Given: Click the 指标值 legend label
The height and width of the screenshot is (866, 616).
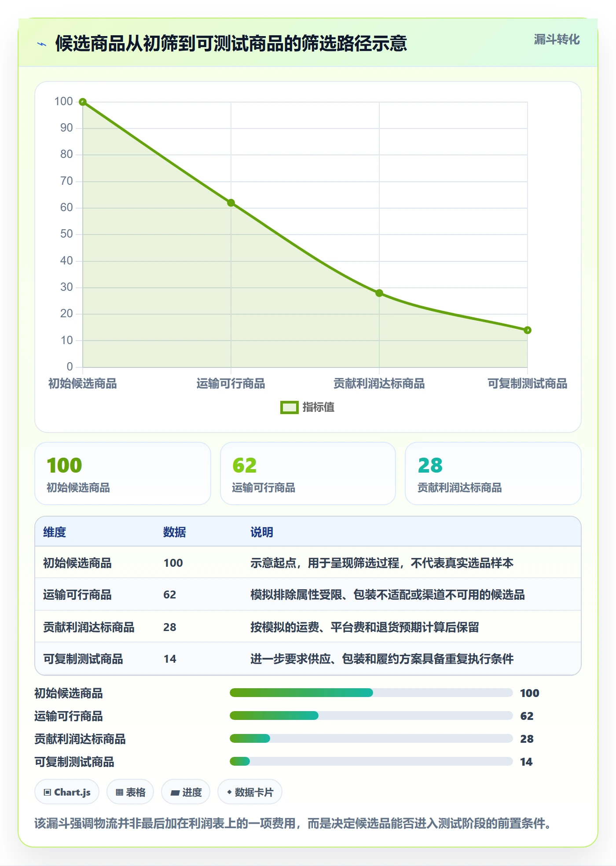Looking at the screenshot, I should 319,407.
